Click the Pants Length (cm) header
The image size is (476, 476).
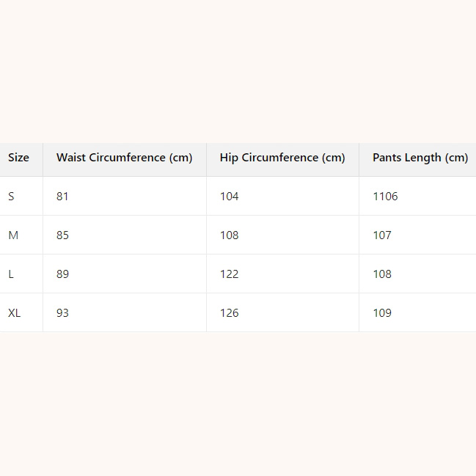point(420,158)
